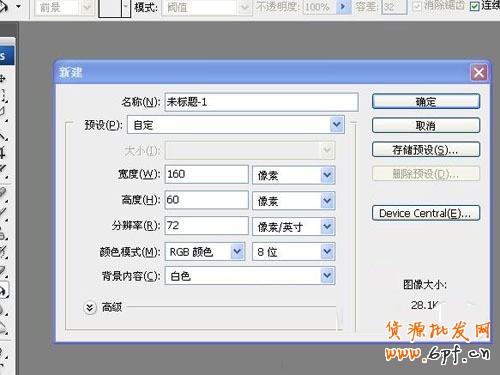This screenshot has width=500, height=375.
Task: Click the Device Central(E)... button
Action: tap(426, 213)
